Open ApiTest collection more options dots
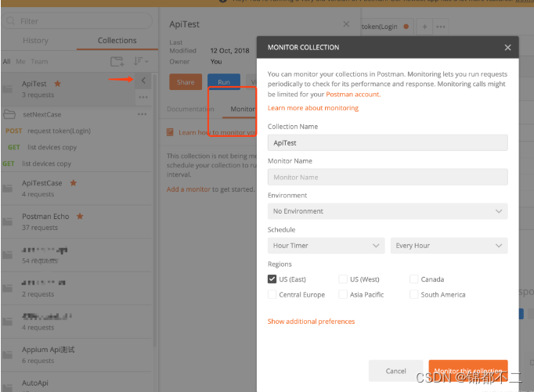The height and width of the screenshot is (392, 534). [x=143, y=97]
